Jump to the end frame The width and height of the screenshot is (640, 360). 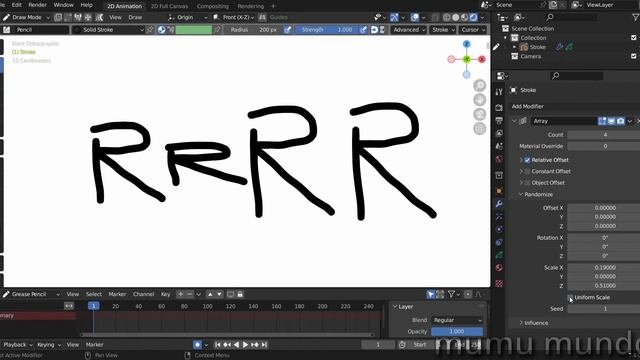click(264, 345)
